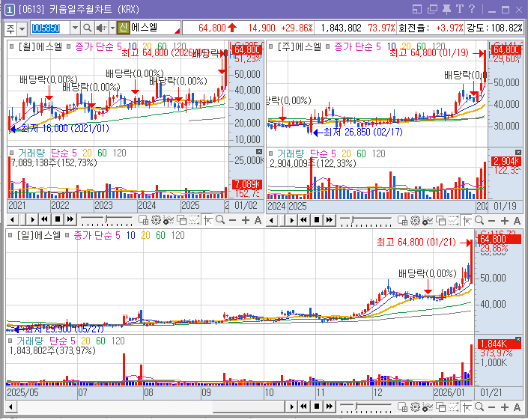Stop playback in daily chart toolbar
This screenshot has height=420, width=528.
(317, 407)
